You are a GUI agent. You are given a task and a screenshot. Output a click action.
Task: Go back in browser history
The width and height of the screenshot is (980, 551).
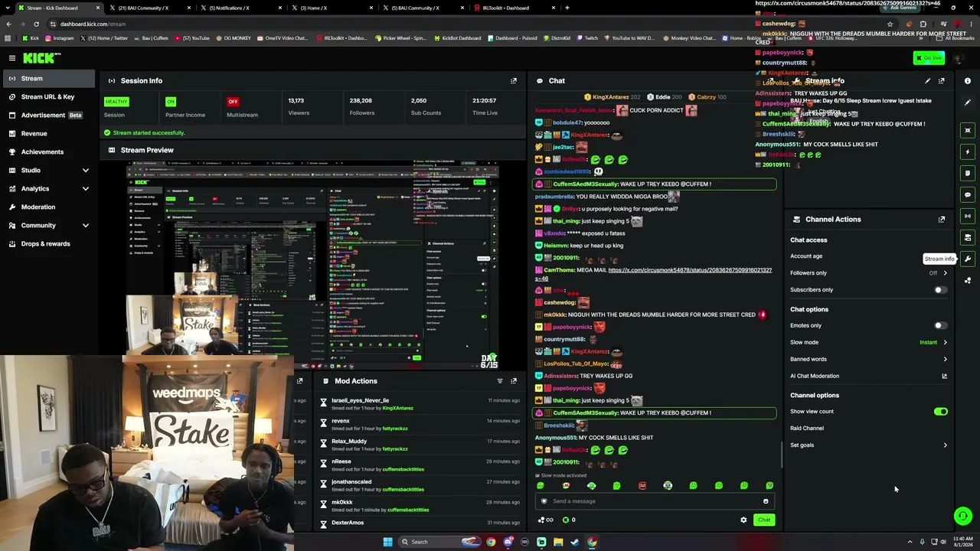(x=8, y=24)
